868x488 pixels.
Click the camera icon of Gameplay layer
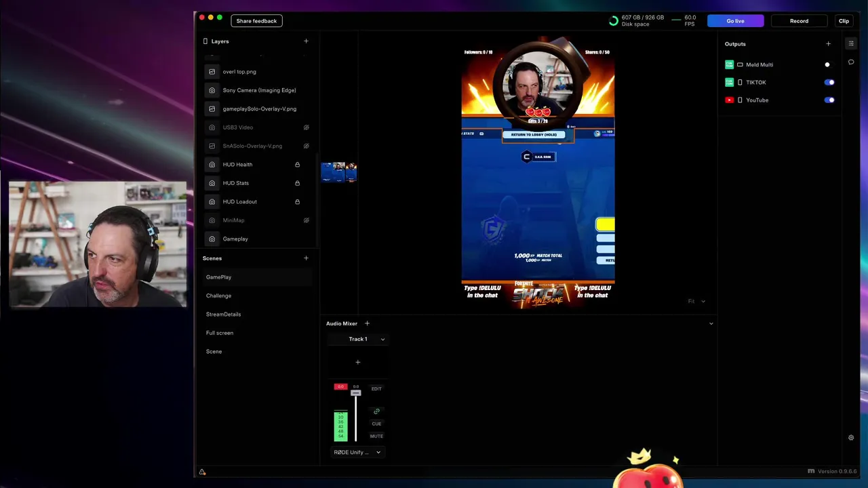pos(212,239)
